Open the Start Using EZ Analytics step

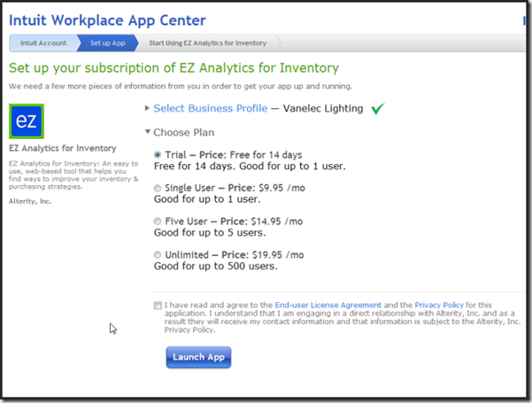(208, 43)
